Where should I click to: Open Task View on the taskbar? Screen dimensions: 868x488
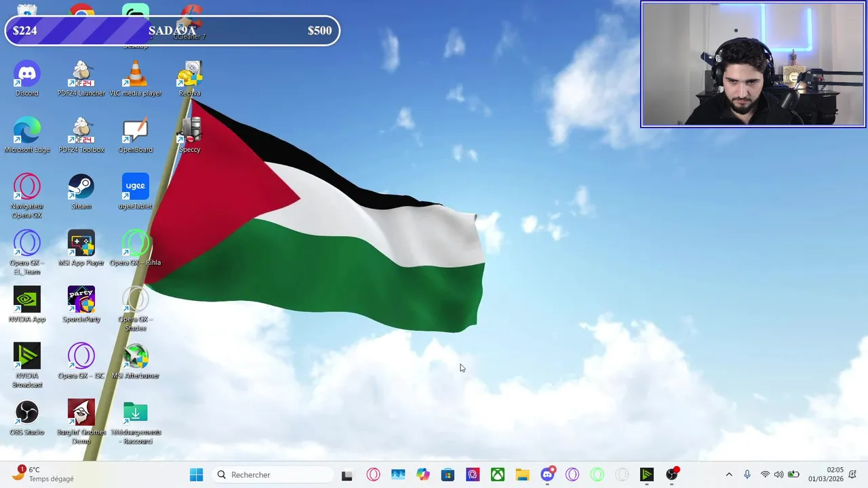pos(347,474)
